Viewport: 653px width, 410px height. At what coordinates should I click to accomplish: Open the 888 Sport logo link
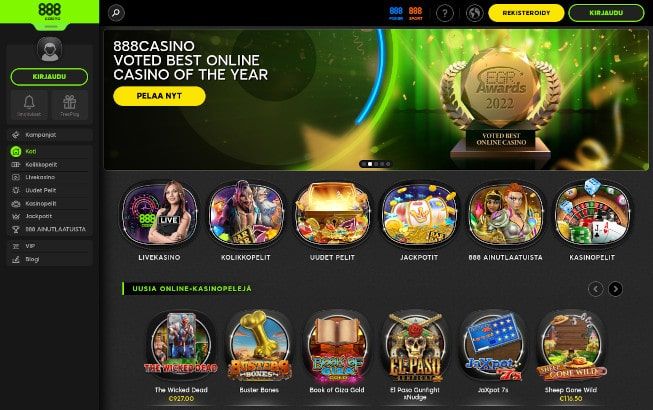coord(415,13)
